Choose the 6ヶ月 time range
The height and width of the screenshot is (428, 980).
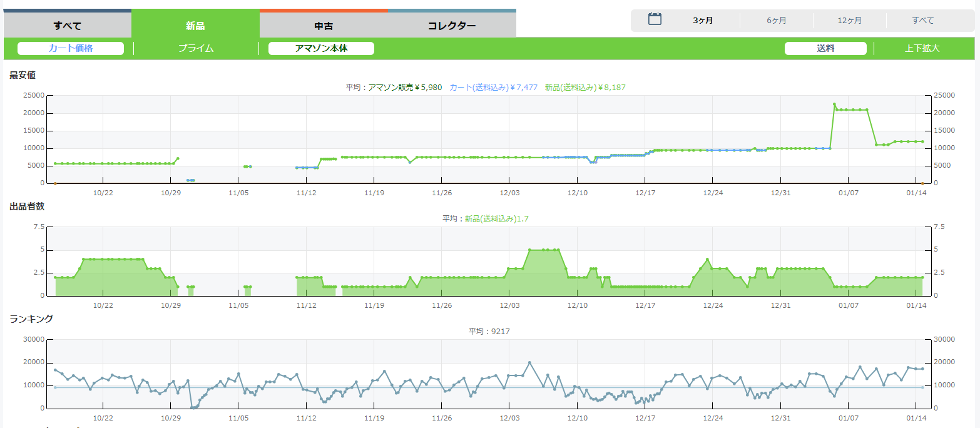776,21
